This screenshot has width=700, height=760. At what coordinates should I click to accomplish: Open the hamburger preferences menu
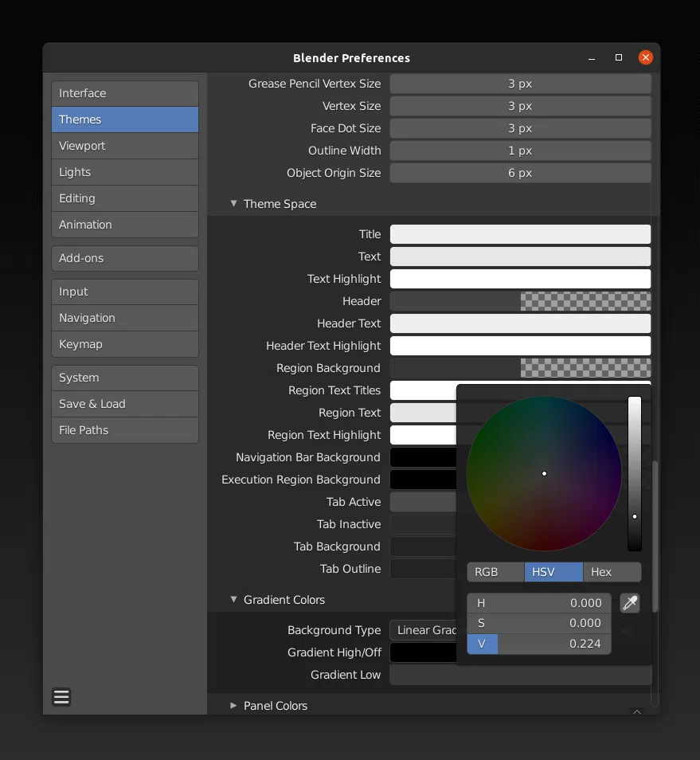pyautogui.click(x=61, y=697)
